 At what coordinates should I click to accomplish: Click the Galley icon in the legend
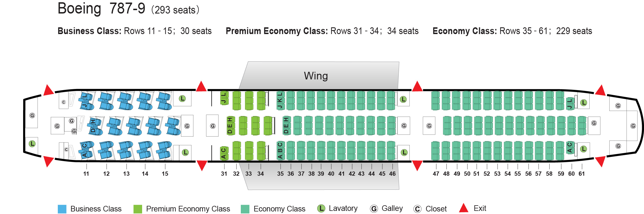click(374, 209)
